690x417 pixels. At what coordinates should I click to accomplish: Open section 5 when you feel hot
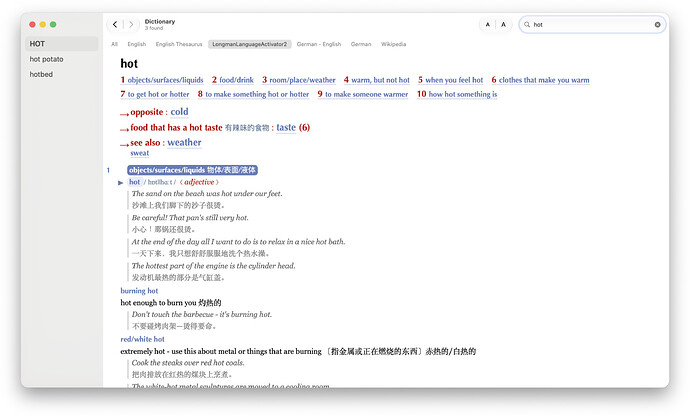[454, 80]
